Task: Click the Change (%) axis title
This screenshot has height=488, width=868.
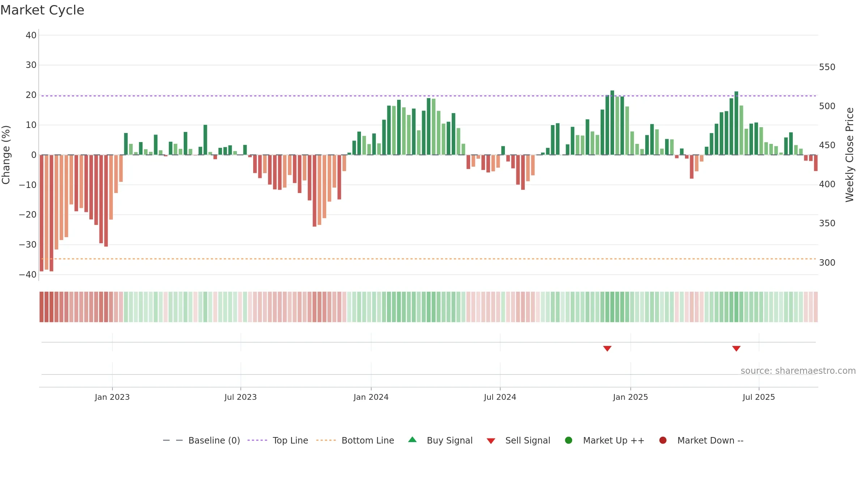Action: tap(6, 155)
